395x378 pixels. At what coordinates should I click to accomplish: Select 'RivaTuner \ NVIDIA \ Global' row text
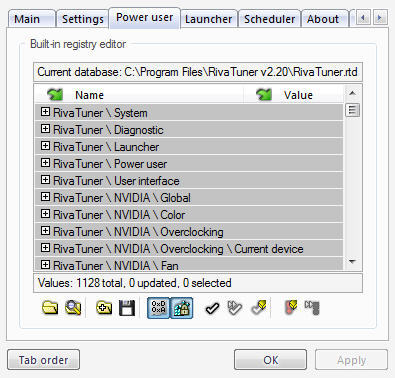122,198
